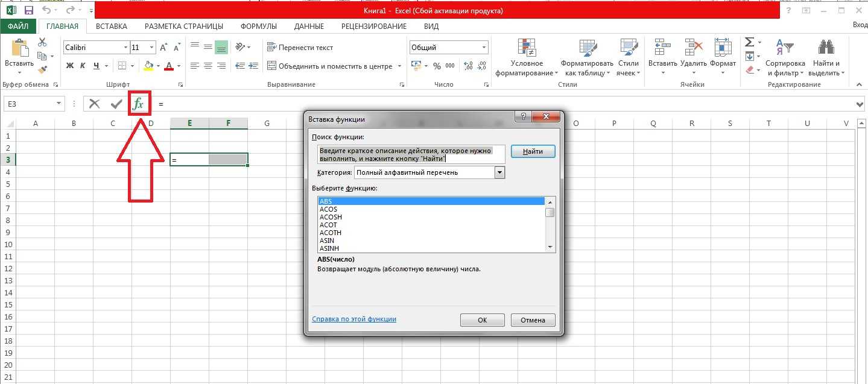Toggle center text alignment
The height and width of the screenshot is (384, 868).
207,66
